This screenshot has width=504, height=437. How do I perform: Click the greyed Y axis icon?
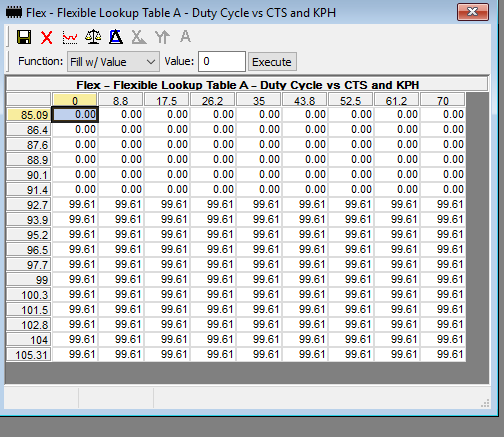click(162, 37)
